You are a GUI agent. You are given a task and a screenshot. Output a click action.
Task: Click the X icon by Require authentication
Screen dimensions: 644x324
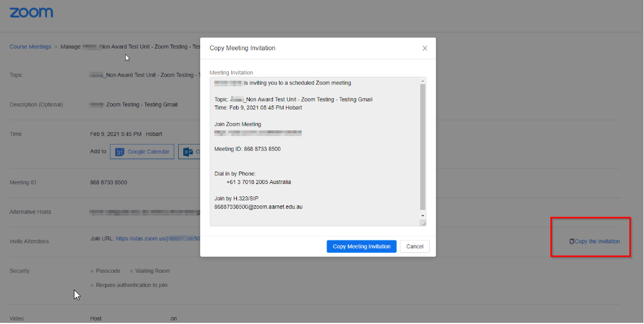tap(92, 286)
